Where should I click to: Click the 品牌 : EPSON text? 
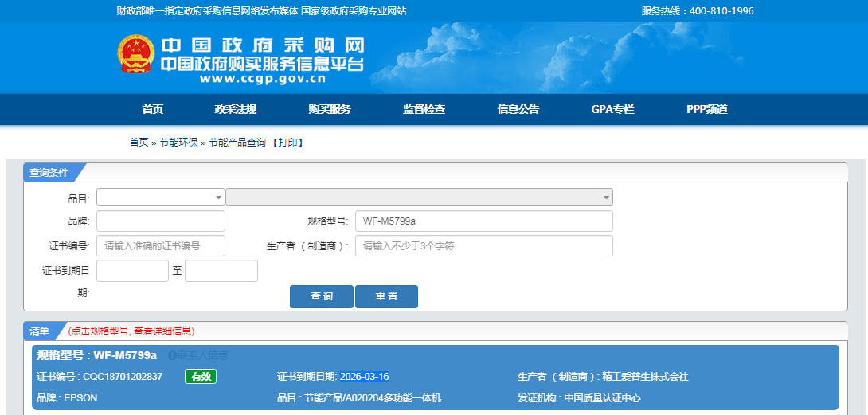click(x=67, y=397)
